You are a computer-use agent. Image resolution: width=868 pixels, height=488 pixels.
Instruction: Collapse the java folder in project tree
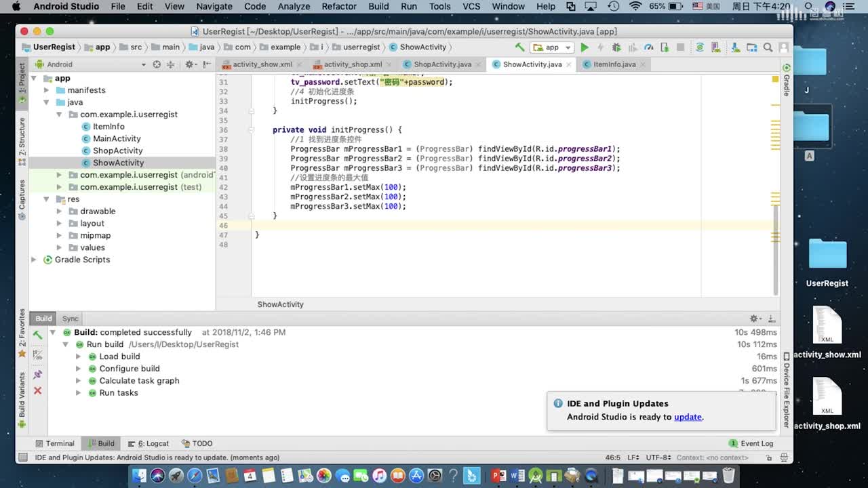tap(46, 102)
